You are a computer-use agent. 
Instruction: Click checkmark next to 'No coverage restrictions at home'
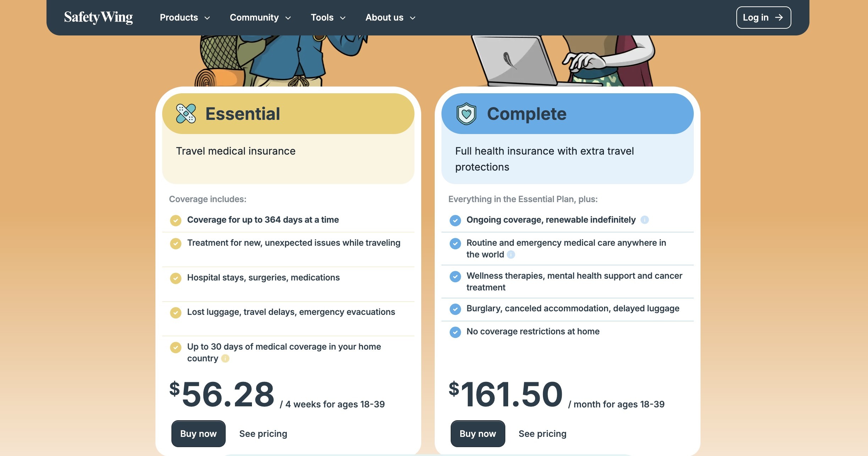tap(455, 332)
